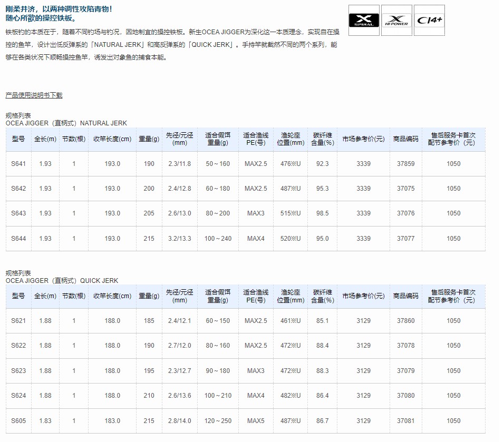The image size is (504, 442).
Task: Click OCEA JIGGER NATURAL JERK table title
Action: pyautogui.click(x=66, y=123)
